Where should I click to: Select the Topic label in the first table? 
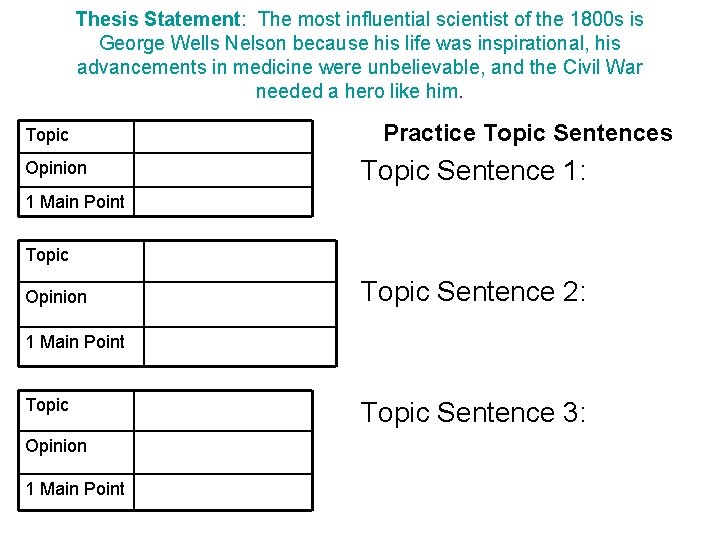[47, 135]
